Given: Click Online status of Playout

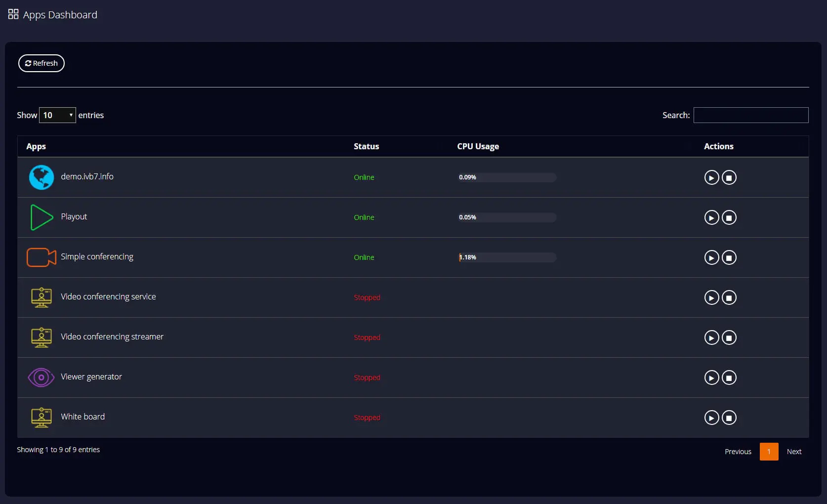Looking at the screenshot, I should point(364,217).
